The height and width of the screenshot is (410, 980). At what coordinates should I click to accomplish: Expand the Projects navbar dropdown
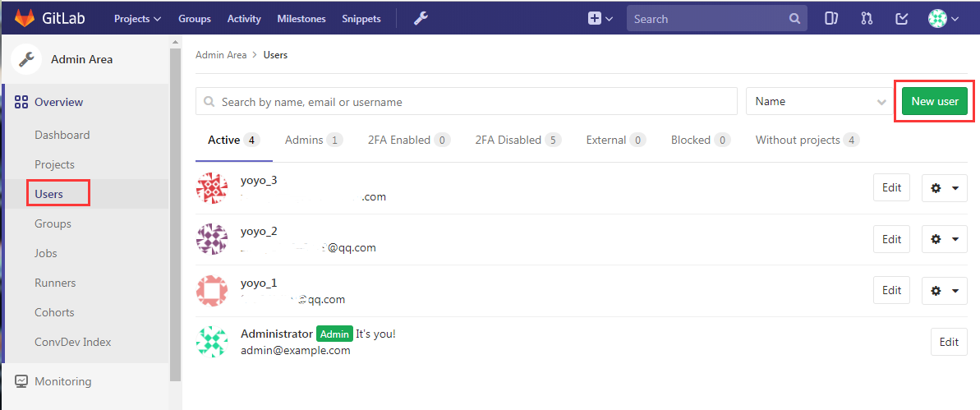click(137, 18)
